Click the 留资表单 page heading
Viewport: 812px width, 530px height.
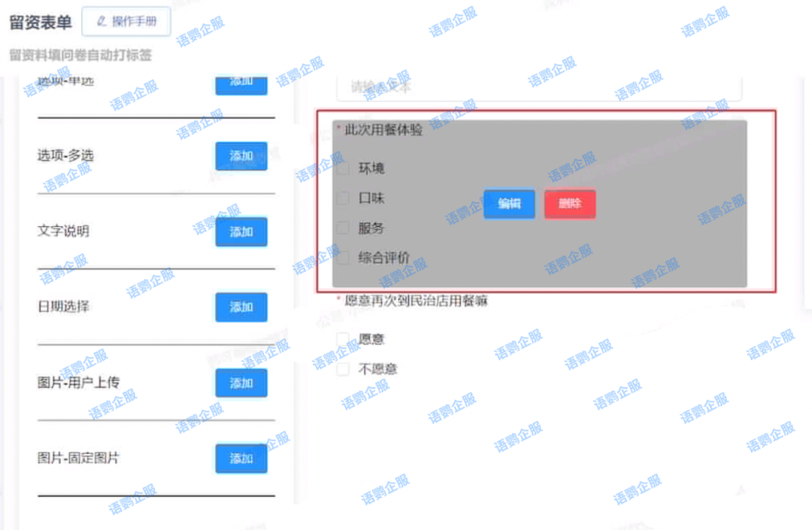[41, 23]
